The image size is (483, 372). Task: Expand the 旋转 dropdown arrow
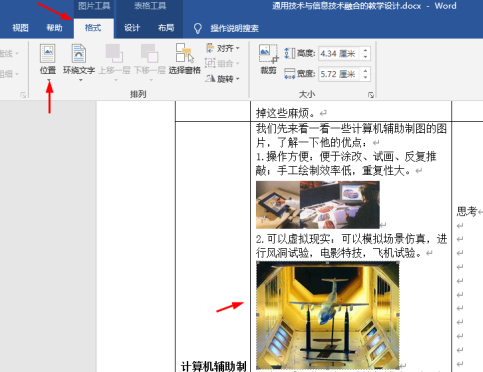[x=238, y=79]
